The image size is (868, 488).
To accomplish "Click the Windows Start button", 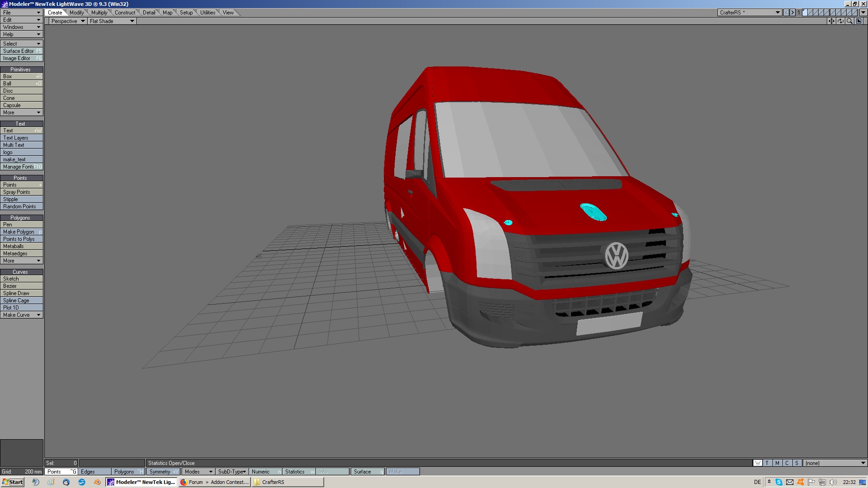I will click(x=13, y=482).
